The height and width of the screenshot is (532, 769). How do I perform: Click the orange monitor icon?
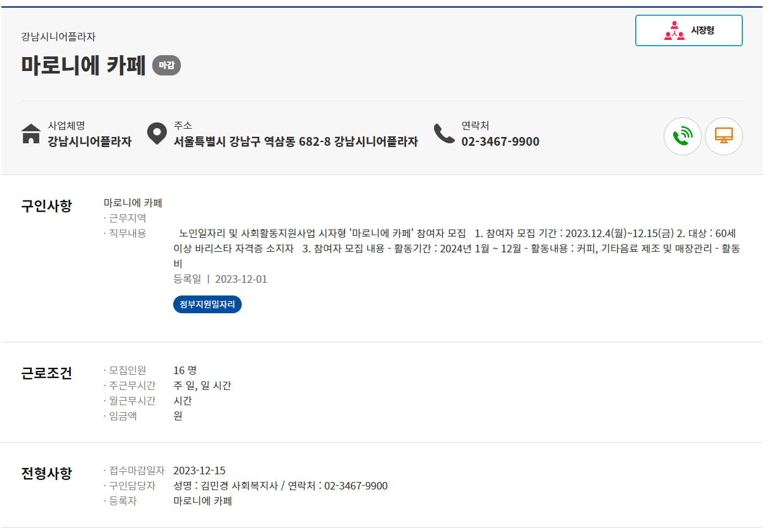(x=724, y=136)
